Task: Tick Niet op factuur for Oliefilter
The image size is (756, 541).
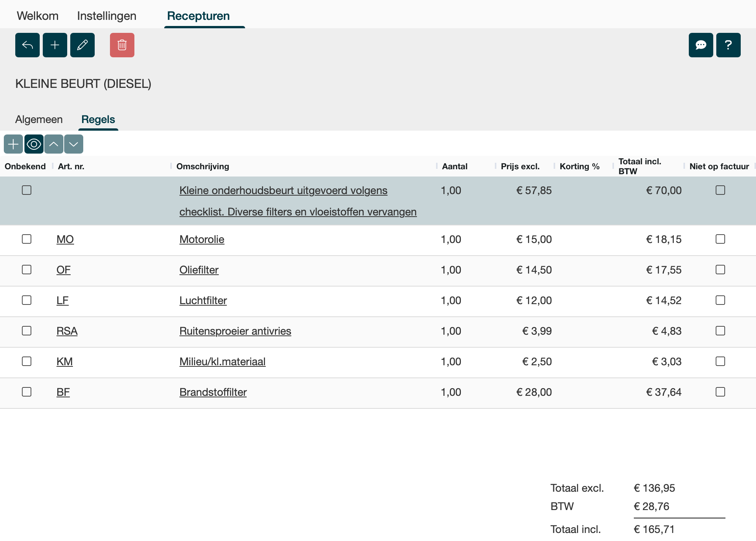Action: click(x=720, y=270)
